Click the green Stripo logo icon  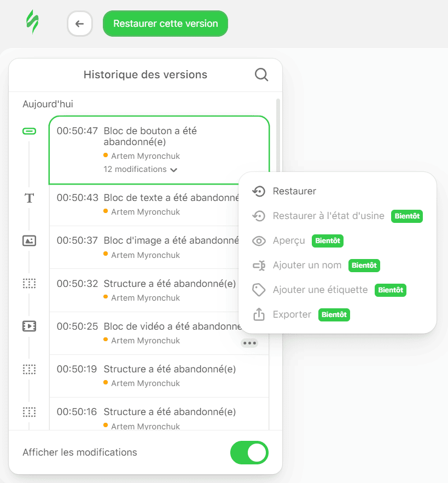pos(32,23)
